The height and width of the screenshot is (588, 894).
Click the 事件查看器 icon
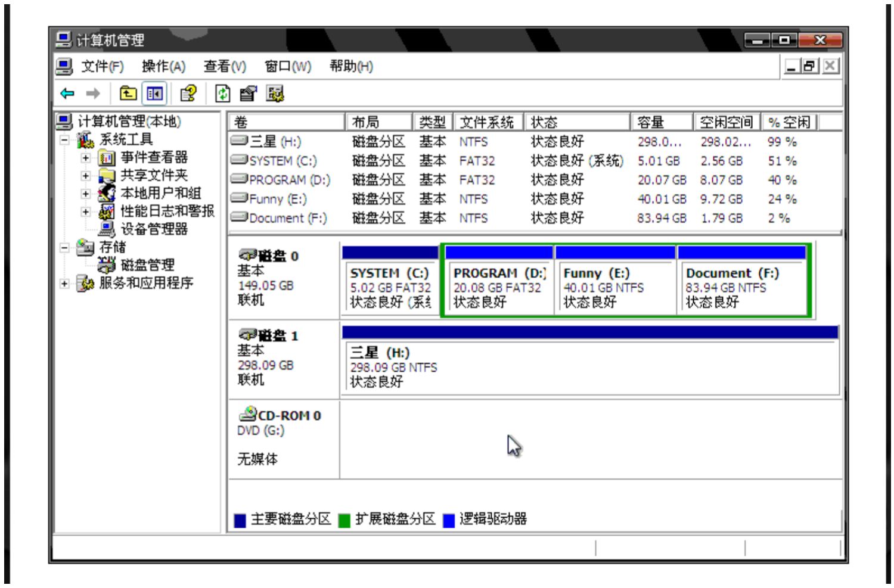(107, 158)
